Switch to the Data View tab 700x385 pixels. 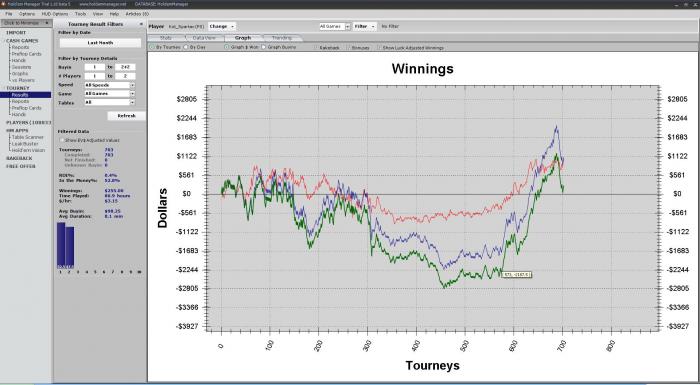coord(204,38)
